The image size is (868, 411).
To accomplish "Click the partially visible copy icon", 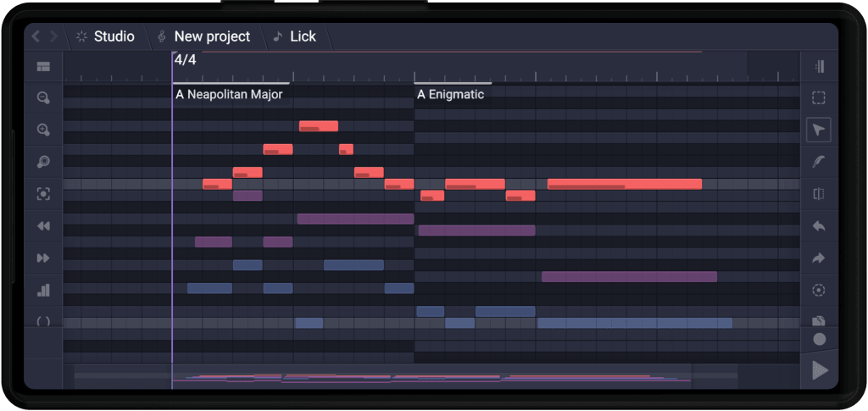I will [x=819, y=321].
